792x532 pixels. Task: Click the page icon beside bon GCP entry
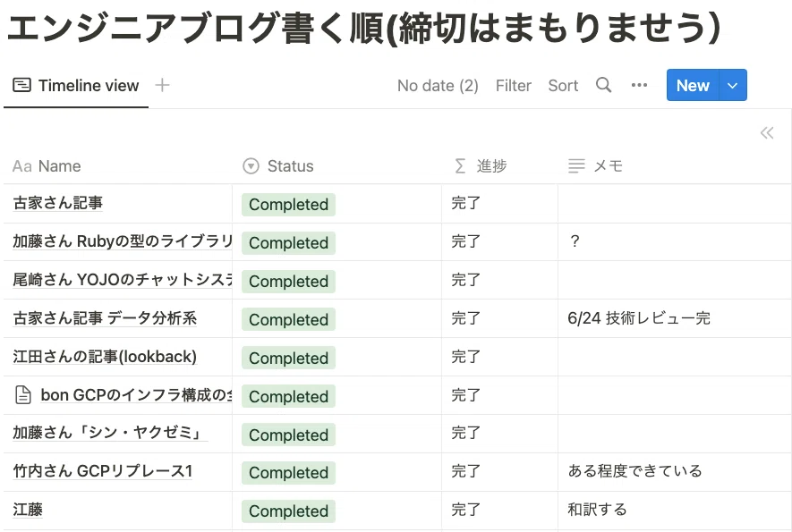tap(23, 394)
